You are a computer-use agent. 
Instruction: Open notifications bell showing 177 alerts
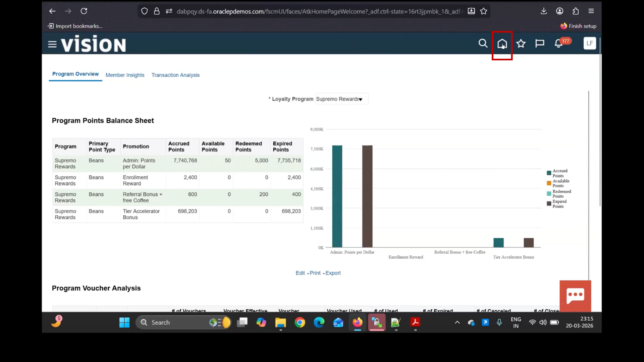(558, 44)
